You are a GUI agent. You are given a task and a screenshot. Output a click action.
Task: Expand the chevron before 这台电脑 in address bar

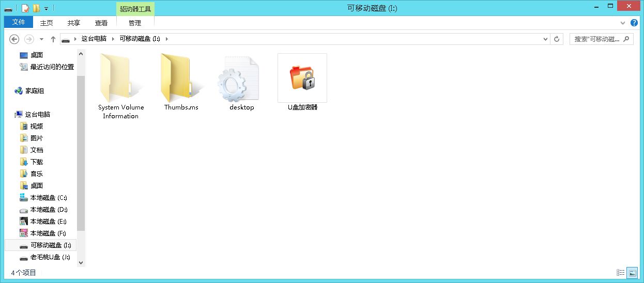(76, 39)
